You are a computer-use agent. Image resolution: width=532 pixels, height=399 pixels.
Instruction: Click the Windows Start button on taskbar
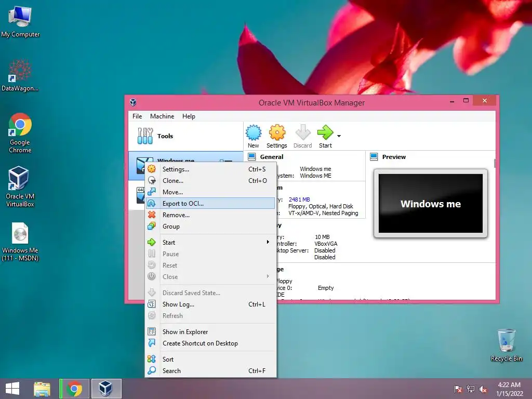pyautogui.click(x=12, y=389)
